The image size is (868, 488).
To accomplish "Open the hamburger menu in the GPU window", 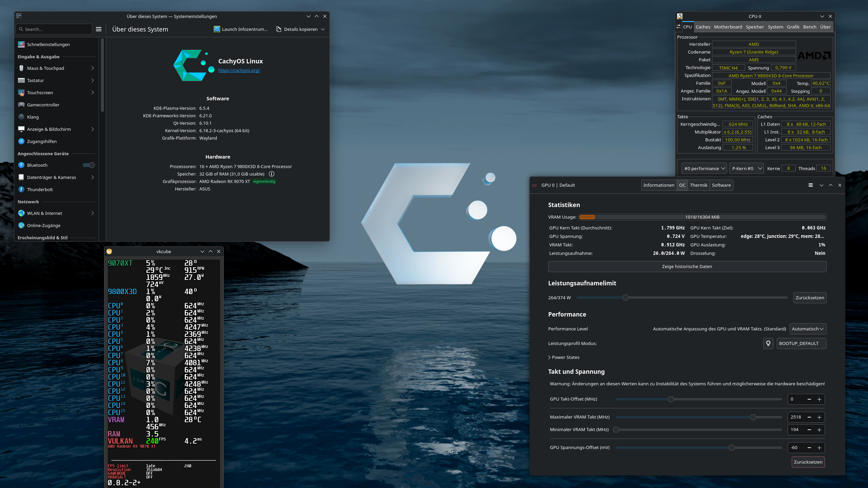I will 811,185.
